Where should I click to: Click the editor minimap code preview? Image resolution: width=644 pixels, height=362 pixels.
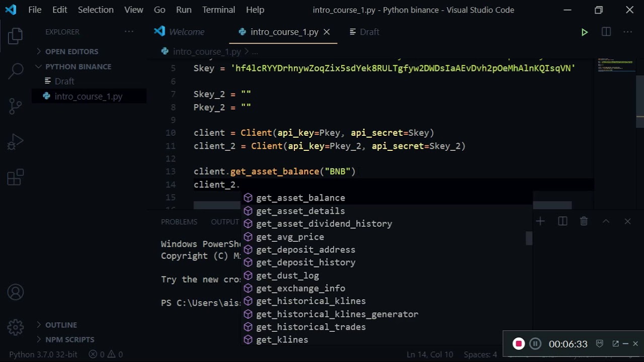click(615, 66)
